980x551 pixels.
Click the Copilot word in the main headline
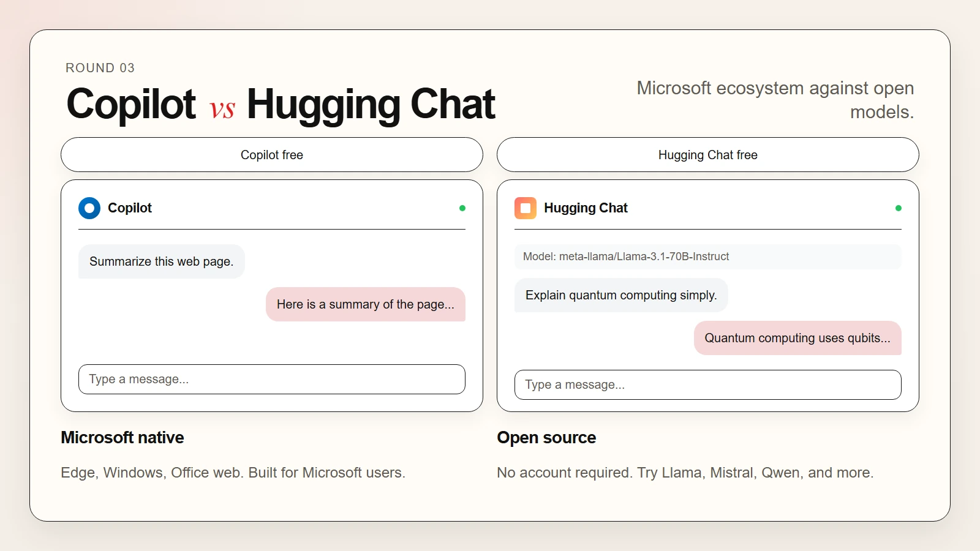click(x=131, y=104)
